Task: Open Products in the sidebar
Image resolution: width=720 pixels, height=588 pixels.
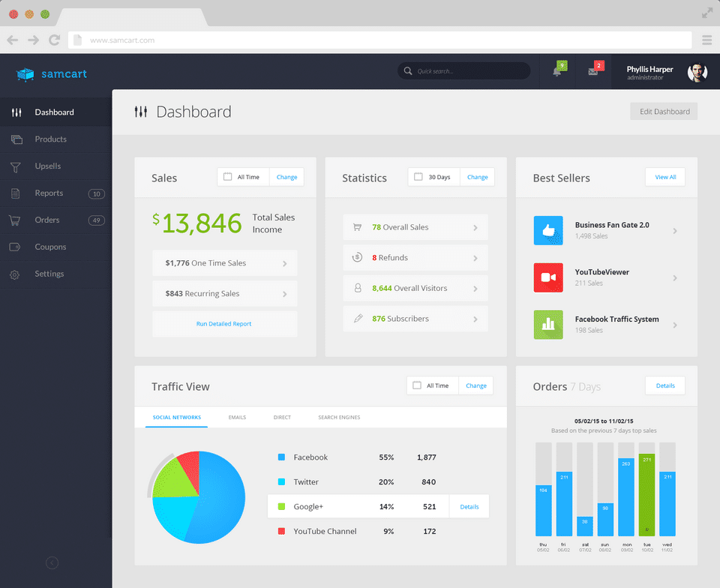Action: (55, 139)
